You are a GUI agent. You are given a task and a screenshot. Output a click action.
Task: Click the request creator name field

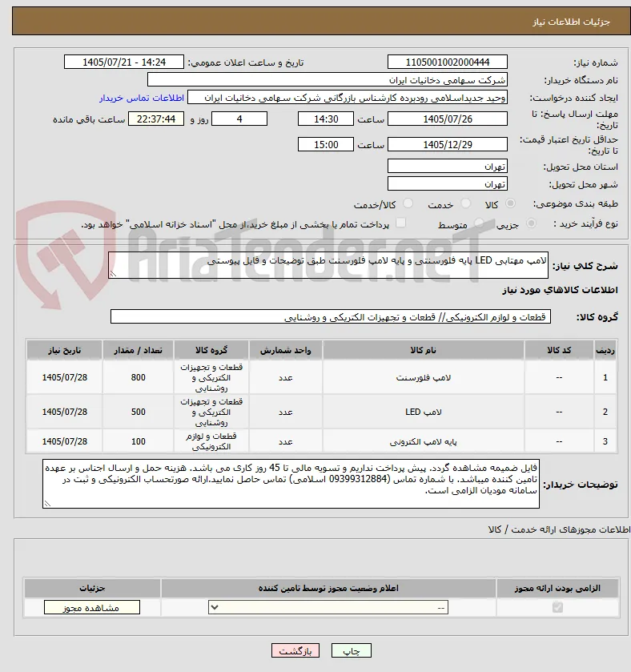tap(348, 98)
